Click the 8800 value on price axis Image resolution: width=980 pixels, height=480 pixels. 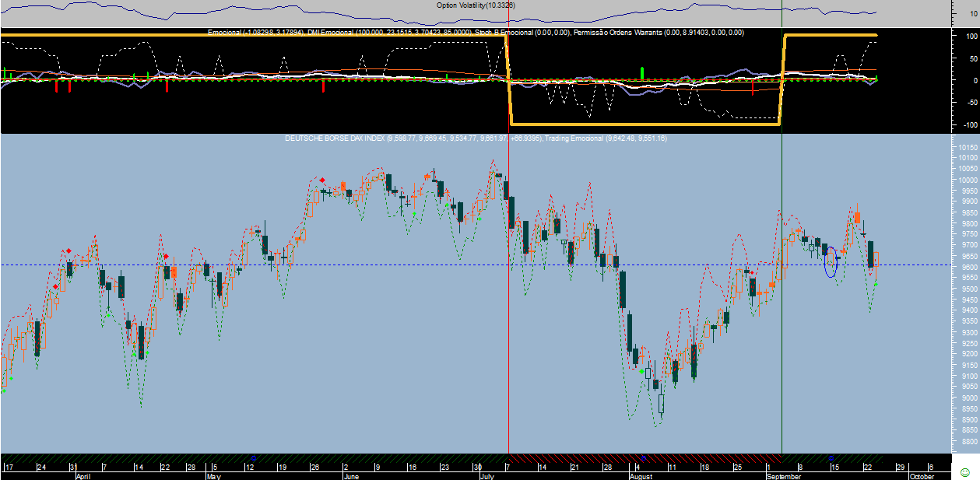click(968, 441)
